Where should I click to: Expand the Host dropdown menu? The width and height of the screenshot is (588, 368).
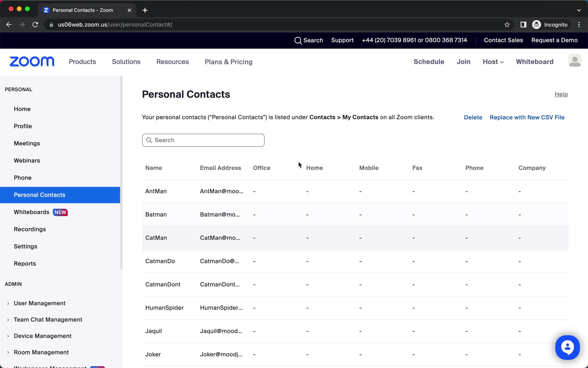[493, 62]
